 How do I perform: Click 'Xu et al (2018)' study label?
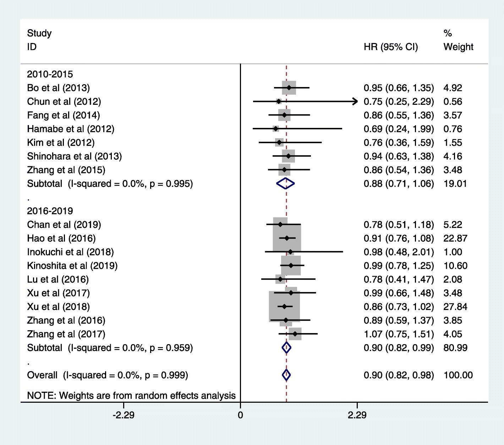pyautogui.click(x=59, y=307)
